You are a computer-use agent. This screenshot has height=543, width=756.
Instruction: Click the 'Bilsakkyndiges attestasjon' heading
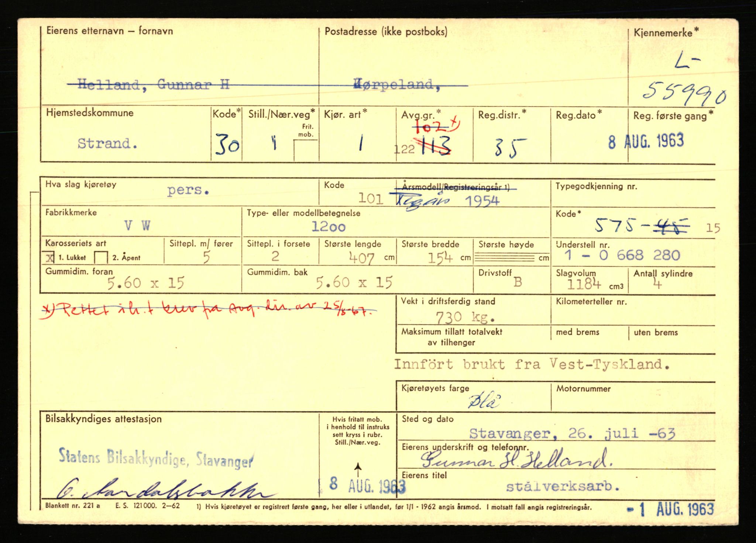click(103, 419)
